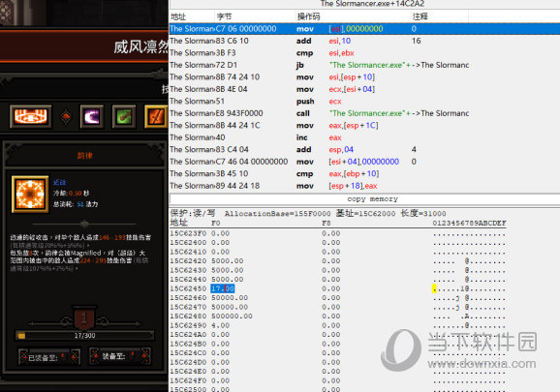560x392 pixels.
Task: Click the 韵律 skill name title
Action: (84, 156)
